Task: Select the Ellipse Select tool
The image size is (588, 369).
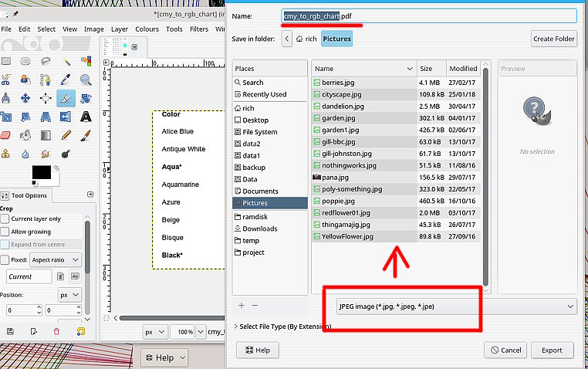Action: (25, 61)
